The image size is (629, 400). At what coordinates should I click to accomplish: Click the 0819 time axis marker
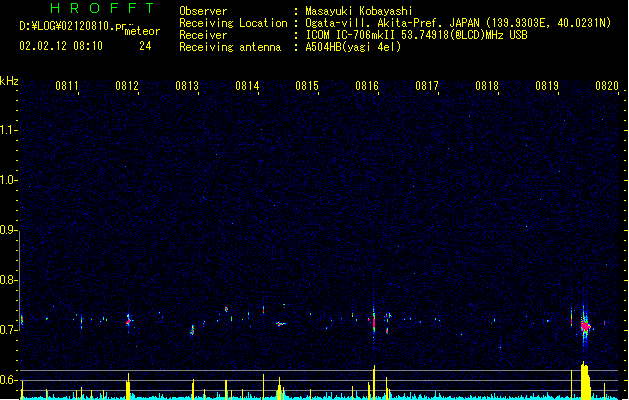547,86
